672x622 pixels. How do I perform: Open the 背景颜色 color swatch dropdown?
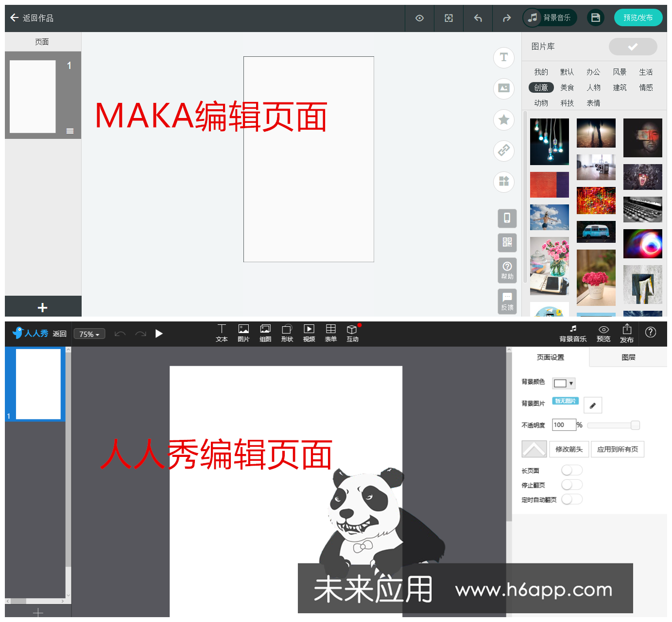click(x=564, y=383)
